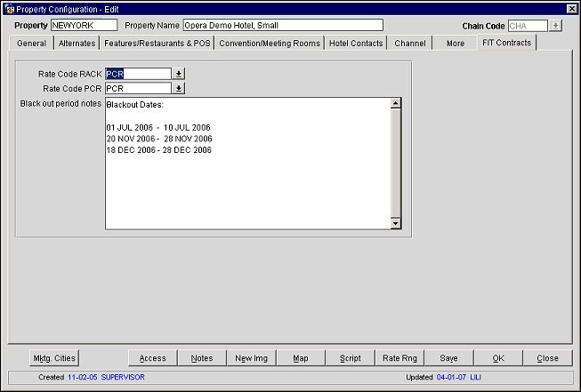
Task: Switch to the General tab
Action: tap(31, 44)
